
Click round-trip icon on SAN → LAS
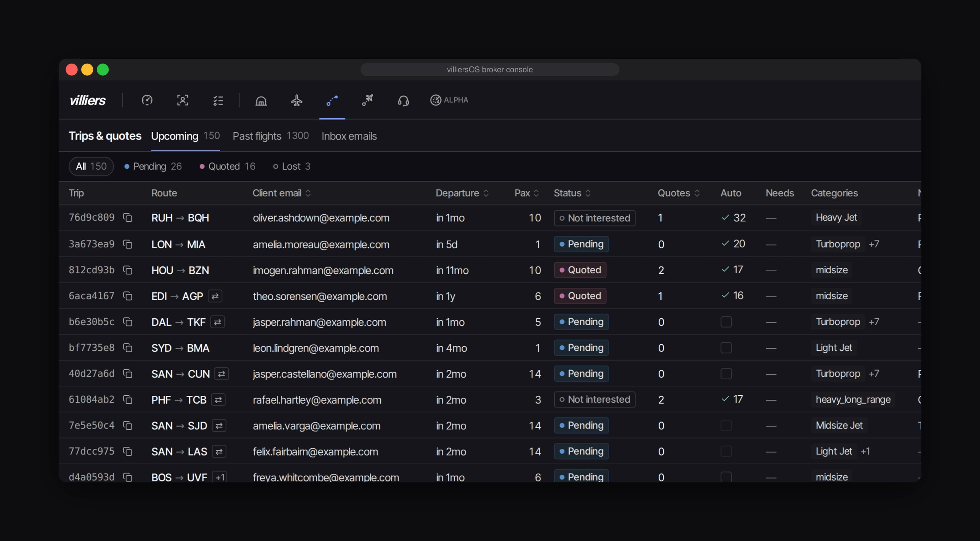click(219, 451)
